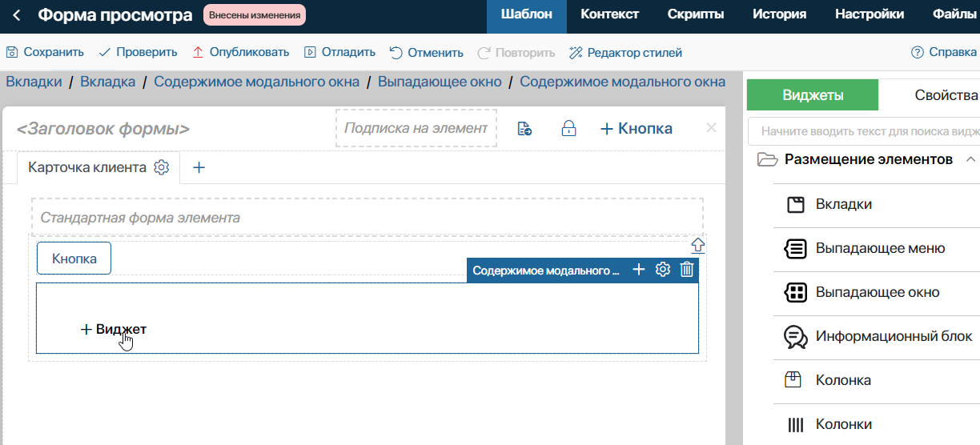Open the Настройки tab

pyautogui.click(x=870, y=14)
